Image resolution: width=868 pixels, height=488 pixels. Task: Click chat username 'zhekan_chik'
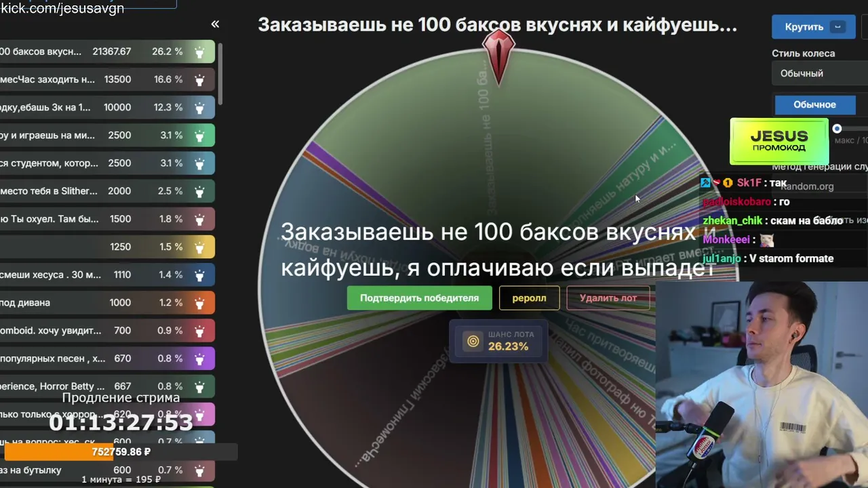pyautogui.click(x=732, y=220)
